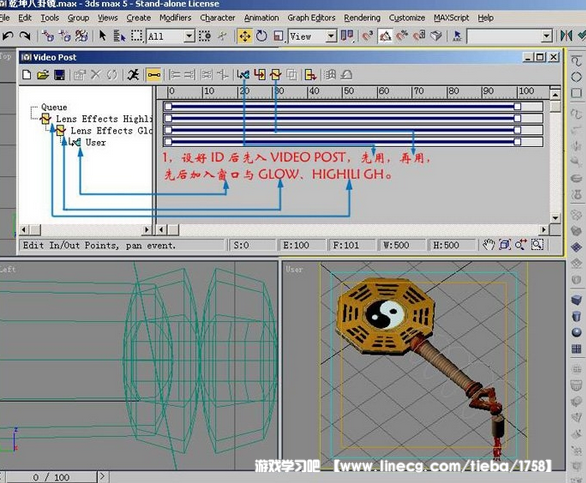Click the rectangular selection region icon
The image size is (586, 483).
(x=136, y=36)
